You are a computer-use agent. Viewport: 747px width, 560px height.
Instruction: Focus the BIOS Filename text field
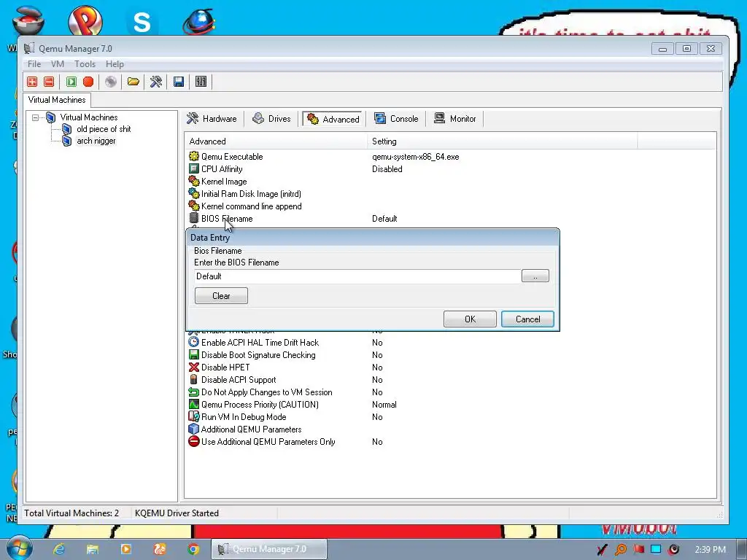click(357, 276)
